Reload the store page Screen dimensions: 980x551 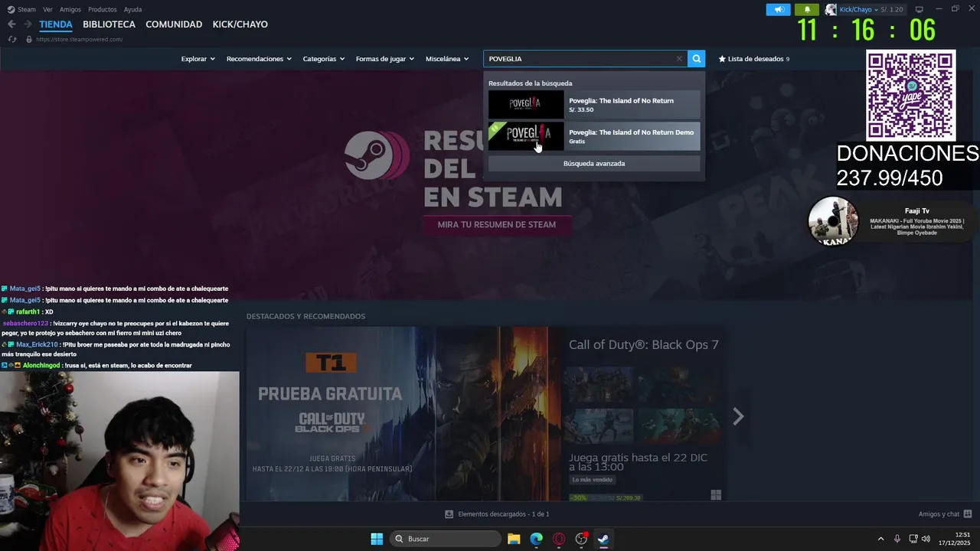[11, 39]
